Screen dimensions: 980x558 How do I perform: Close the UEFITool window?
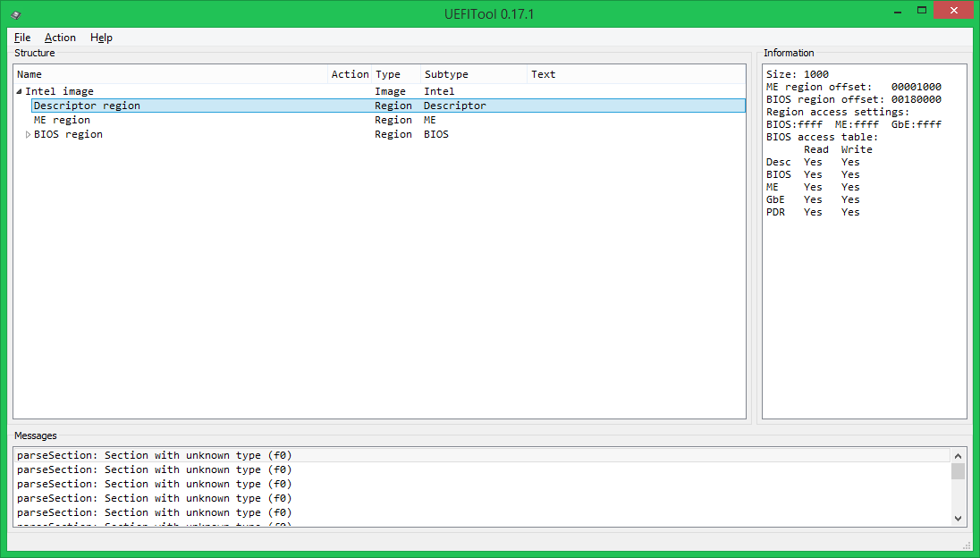click(954, 11)
